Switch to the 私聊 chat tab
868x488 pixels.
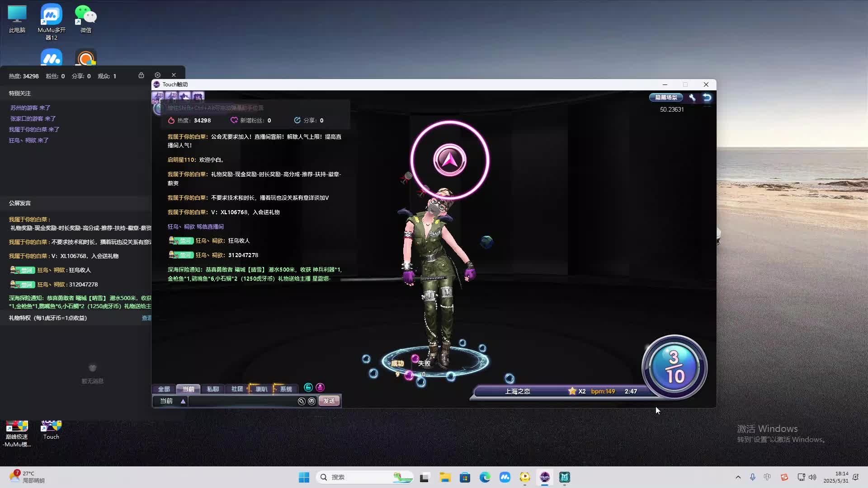(212, 389)
